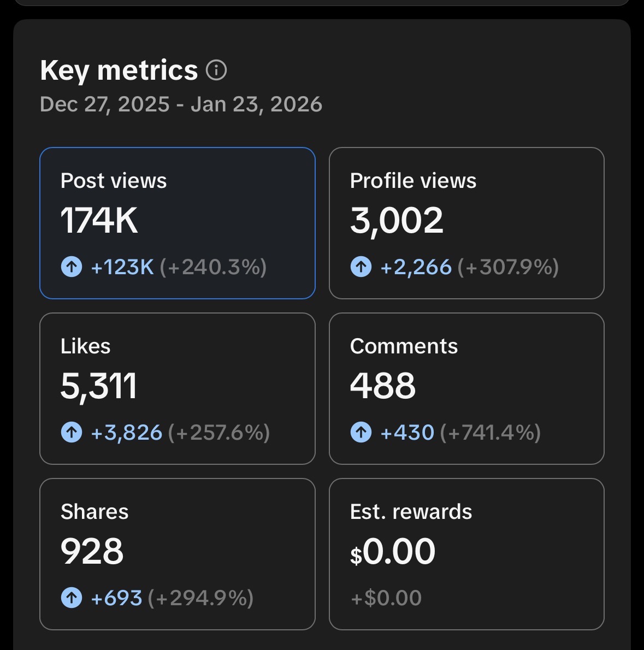This screenshot has width=644, height=650.
Task: Open the Est. rewards metric label
Action: pos(411,512)
